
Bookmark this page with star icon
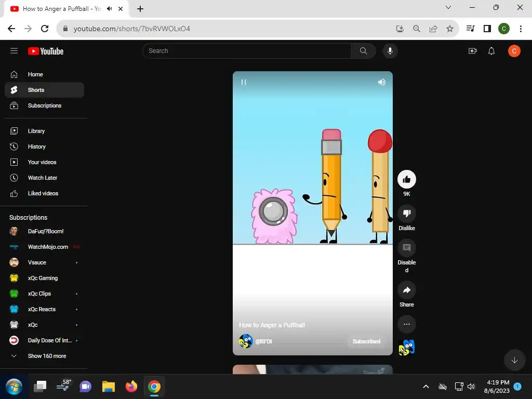click(450, 29)
